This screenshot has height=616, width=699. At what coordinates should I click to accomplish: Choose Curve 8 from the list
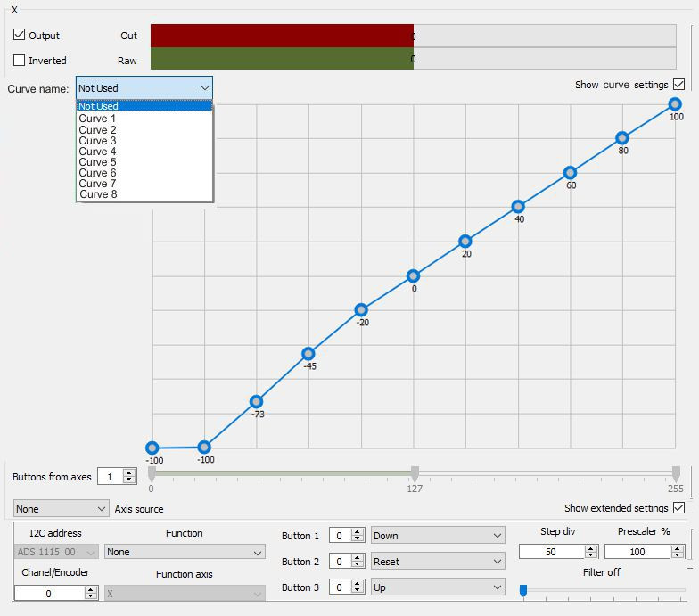(x=144, y=194)
